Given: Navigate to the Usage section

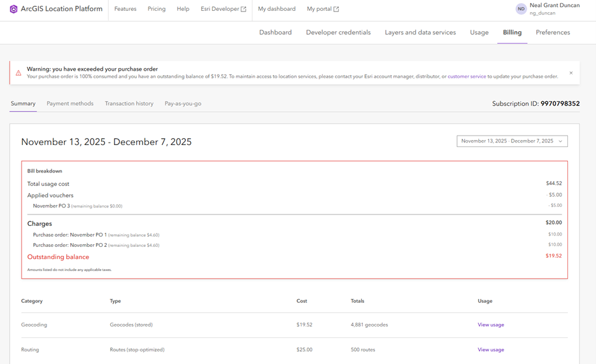Looking at the screenshot, I should click(x=479, y=32).
